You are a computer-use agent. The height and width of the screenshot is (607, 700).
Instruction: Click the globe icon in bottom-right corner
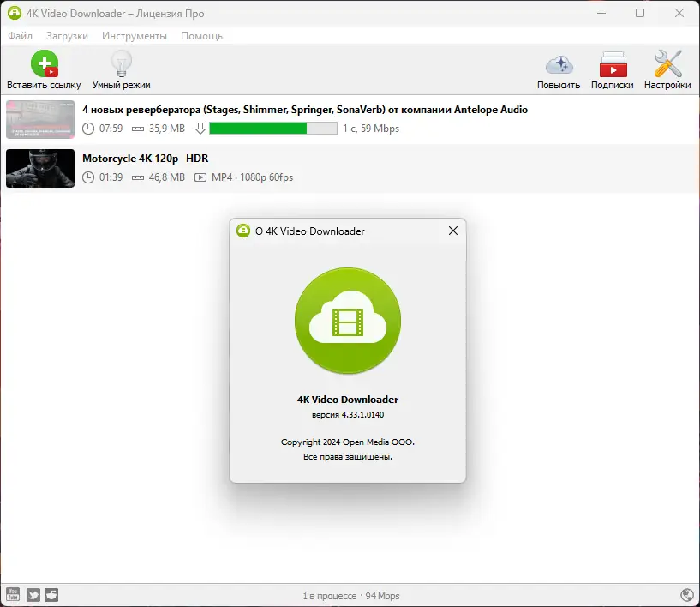point(685,593)
